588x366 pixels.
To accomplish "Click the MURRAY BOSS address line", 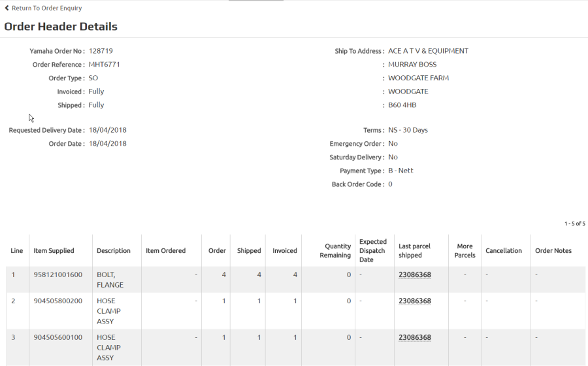I will coord(412,65).
